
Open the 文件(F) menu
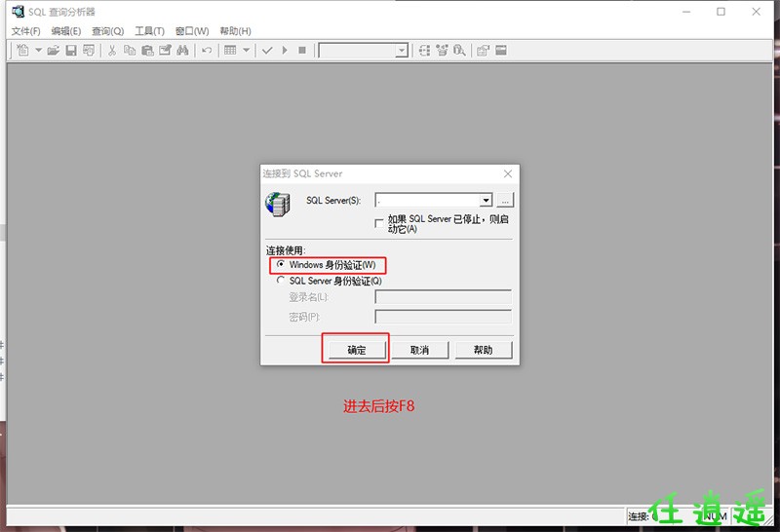click(26, 31)
